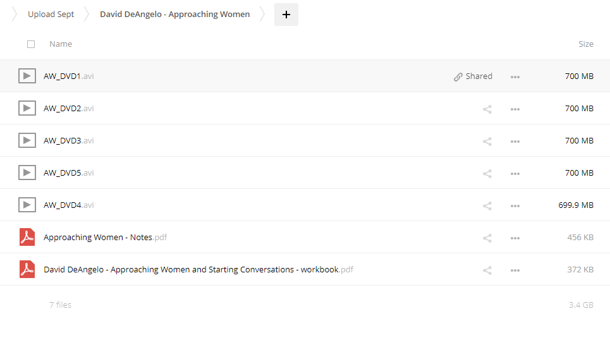Sort files by the Size column header
The width and height of the screenshot is (610, 364).
[x=585, y=44]
